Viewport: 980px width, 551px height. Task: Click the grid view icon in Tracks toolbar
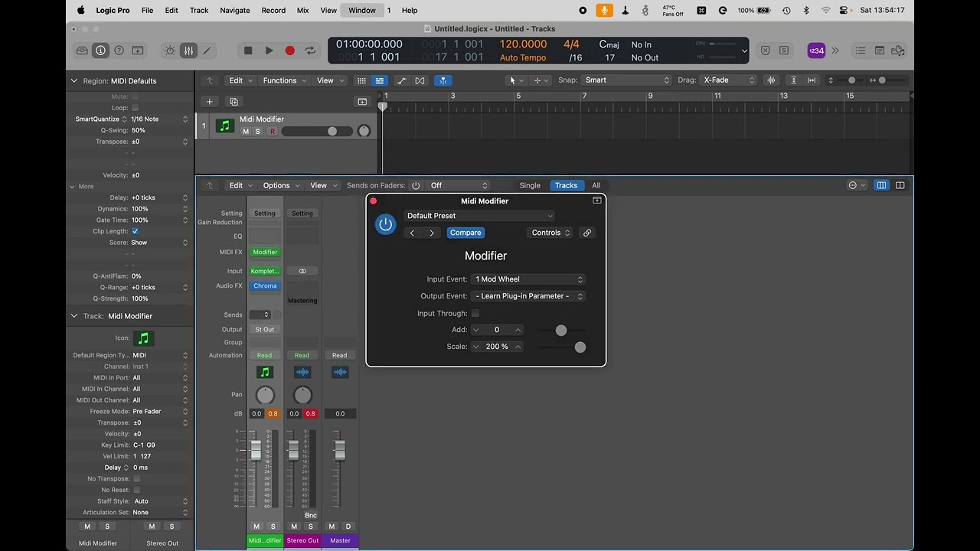361,80
